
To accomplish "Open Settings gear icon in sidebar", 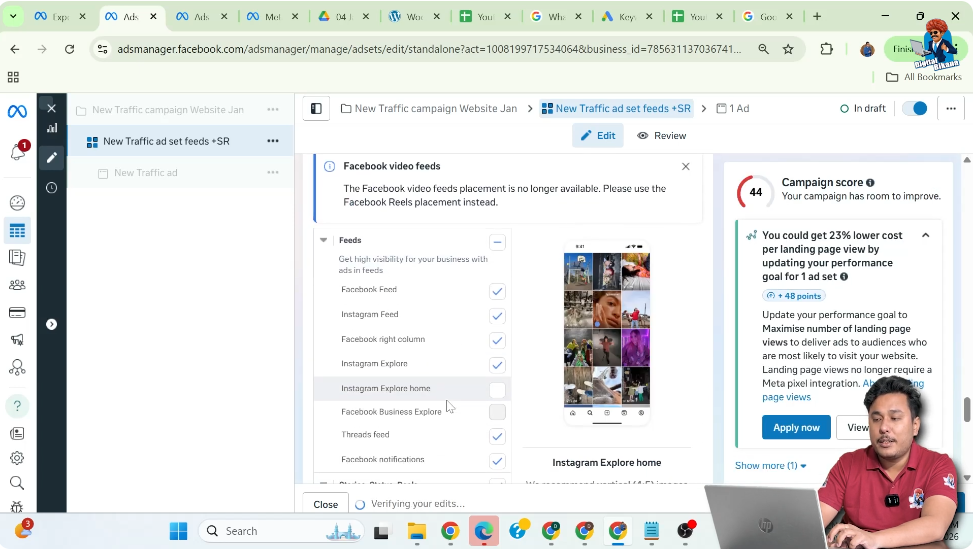I will coord(17,458).
